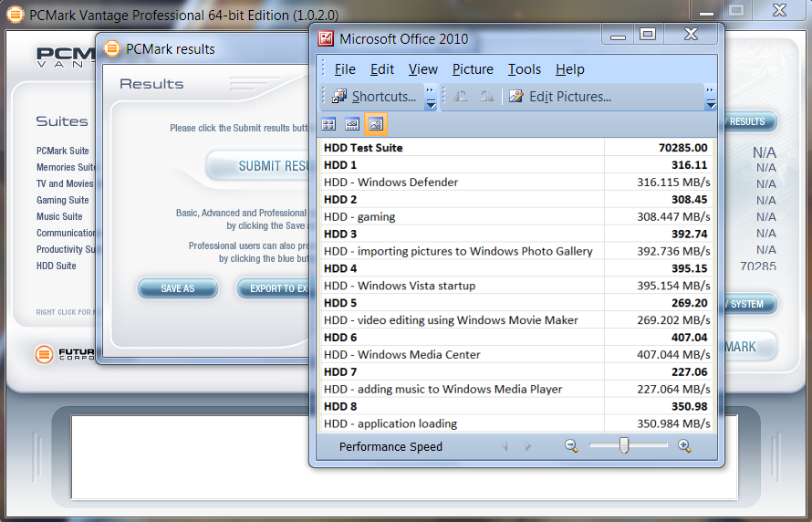Expand Shortcuts toolbar options arrow

(x=431, y=98)
